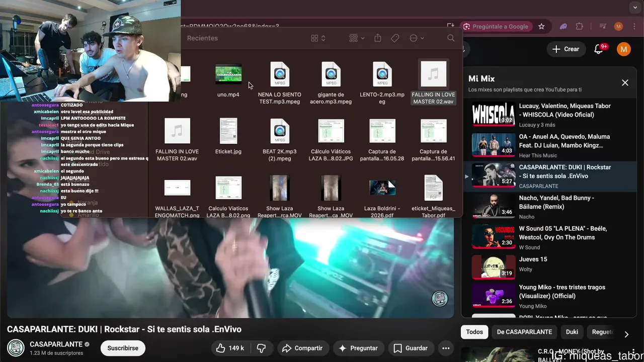The height and width of the screenshot is (362, 644).
Task: Open CASAPARLANTE channel name link
Action: pos(56,344)
